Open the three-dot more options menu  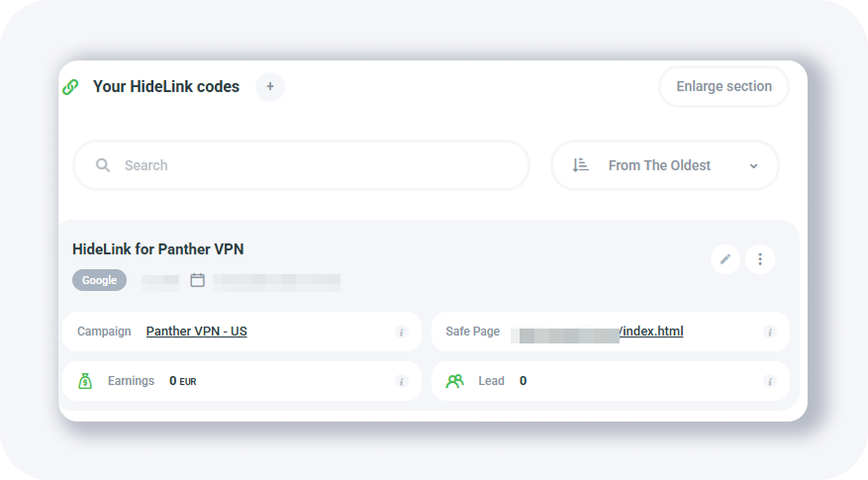tap(760, 259)
